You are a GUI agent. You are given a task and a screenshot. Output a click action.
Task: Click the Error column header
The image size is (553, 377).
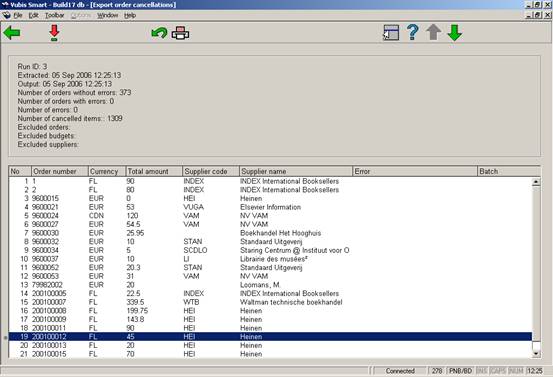pos(415,171)
